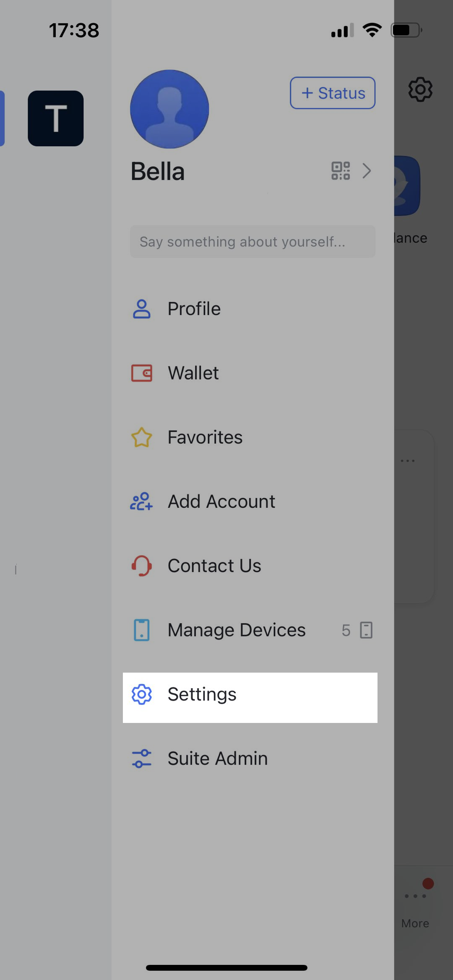453x980 pixels.
Task: Tap the Favorites star icon
Action: pos(142,437)
